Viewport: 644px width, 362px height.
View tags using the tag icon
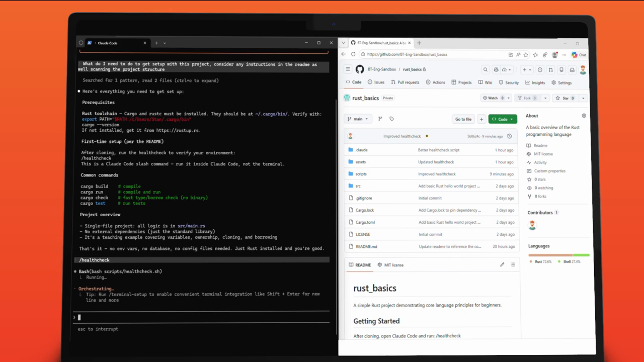click(x=391, y=119)
